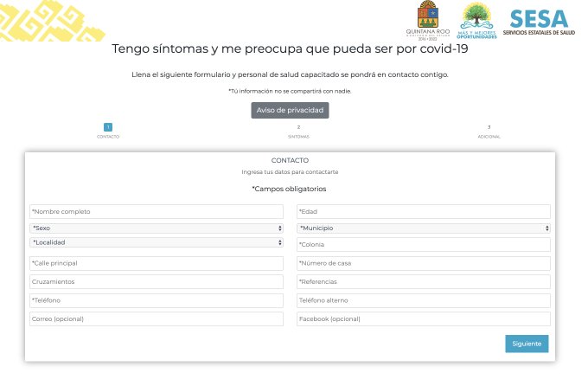Focus the Calle principal field

pos(157,264)
